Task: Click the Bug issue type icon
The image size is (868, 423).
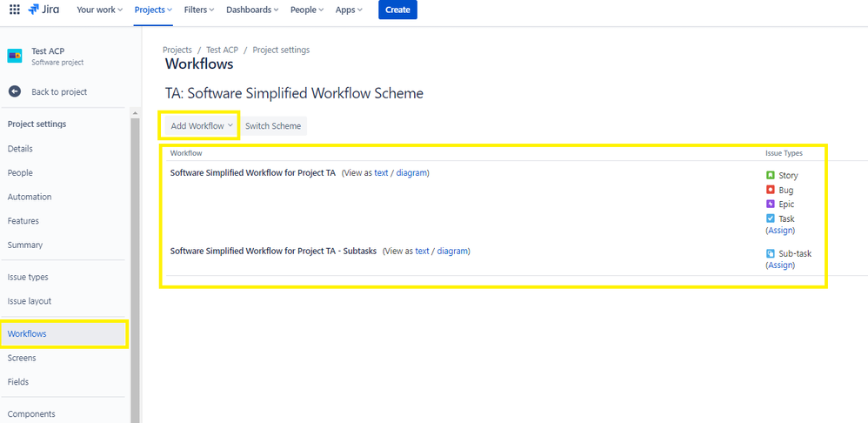Action: point(770,190)
